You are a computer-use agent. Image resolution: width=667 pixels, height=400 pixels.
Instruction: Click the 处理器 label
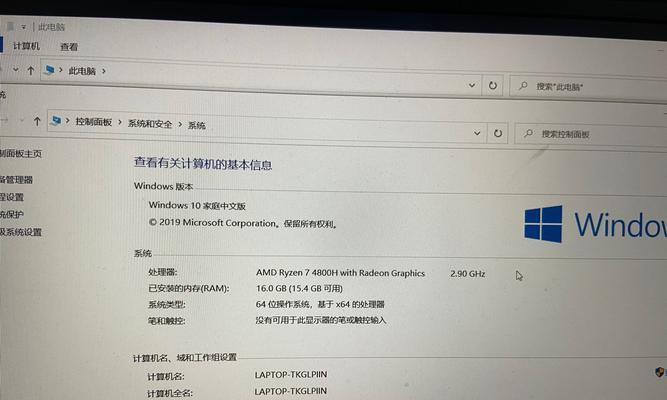[x=162, y=272]
